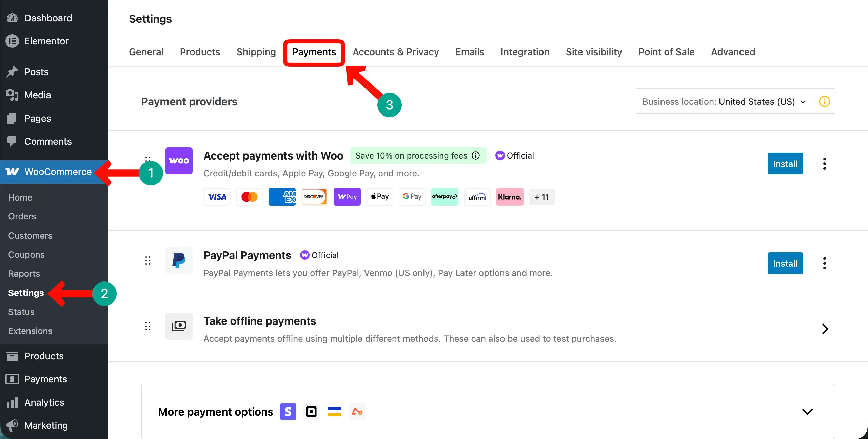868x439 pixels.
Task: Click drag handle for PayPal Payments
Action: point(148,260)
